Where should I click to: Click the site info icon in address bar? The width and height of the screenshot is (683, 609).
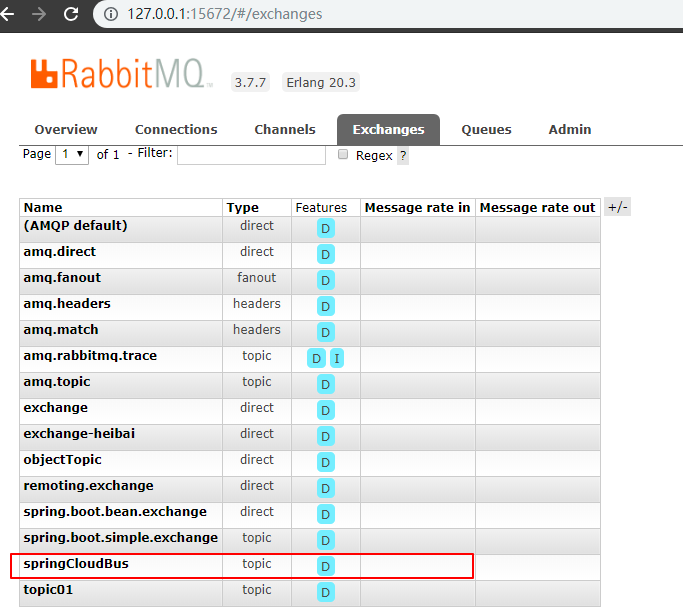[111, 14]
